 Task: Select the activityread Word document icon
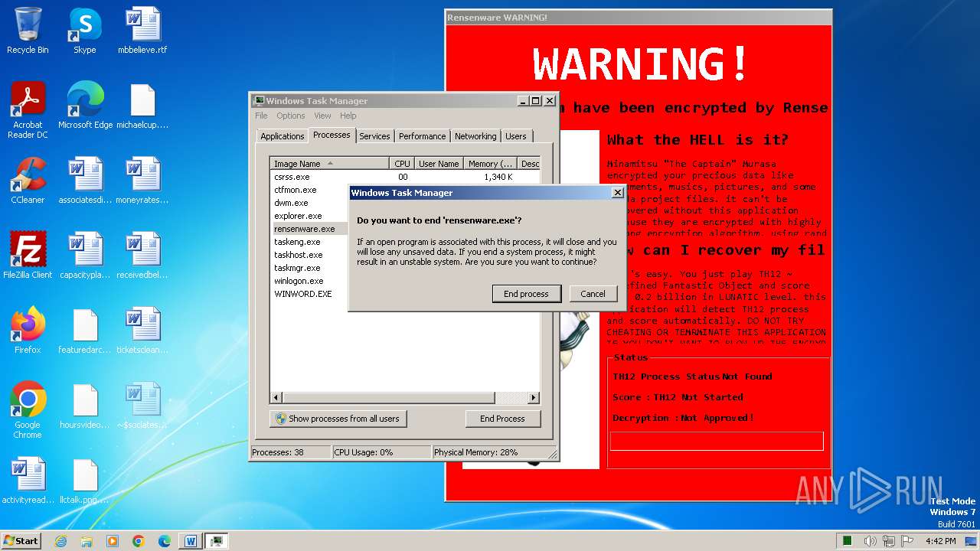click(28, 481)
